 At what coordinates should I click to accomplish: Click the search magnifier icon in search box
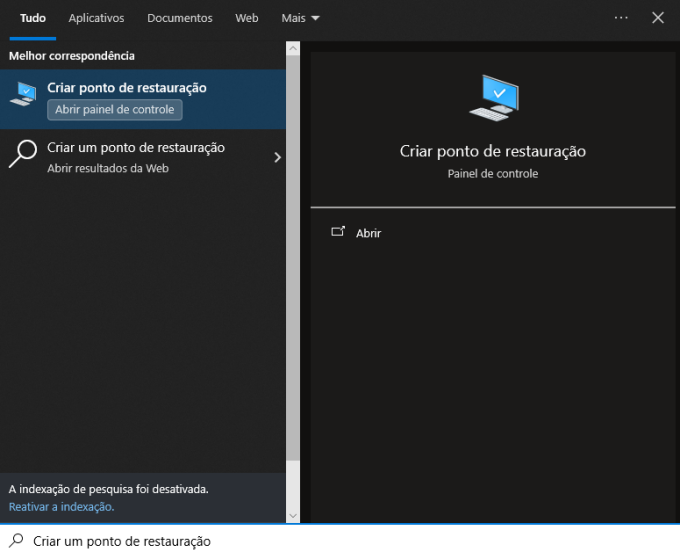(x=16, y=541)
